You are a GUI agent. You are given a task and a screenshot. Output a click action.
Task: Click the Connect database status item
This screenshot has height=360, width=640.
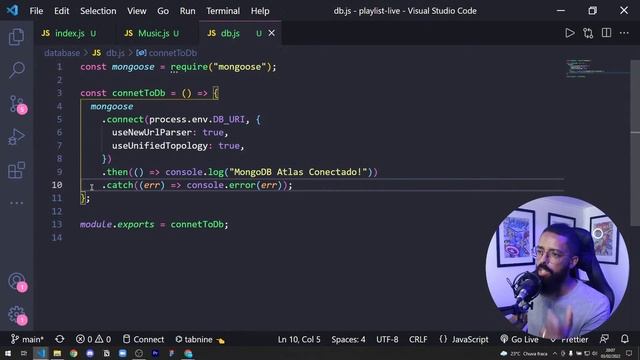[x=144, y=339]
